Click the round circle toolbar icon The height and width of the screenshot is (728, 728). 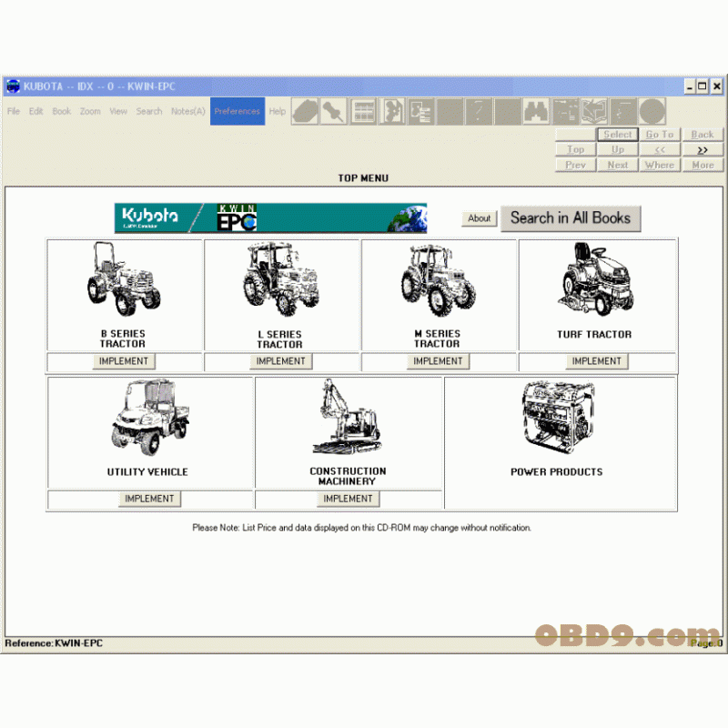pos(652,111)
